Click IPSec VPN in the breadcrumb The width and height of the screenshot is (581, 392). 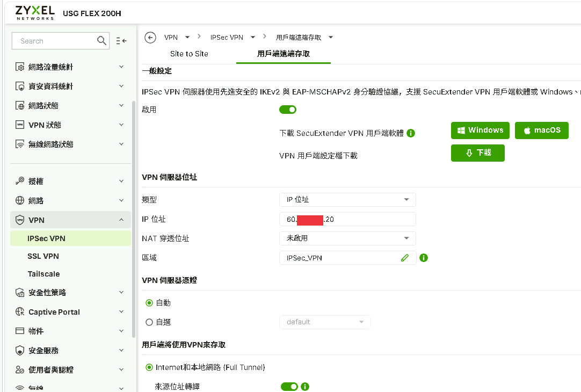(227, 38)
